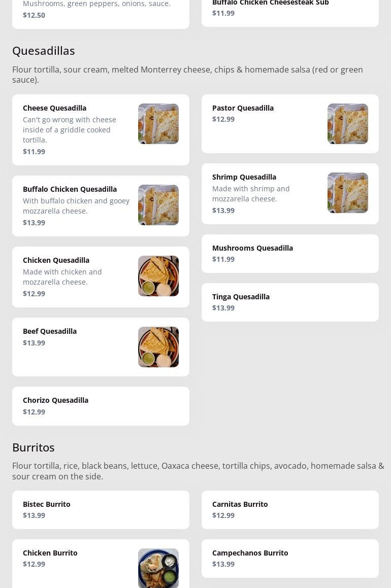
Task: Open the Bistec Burrito item
Action: (x=101, y=510)
